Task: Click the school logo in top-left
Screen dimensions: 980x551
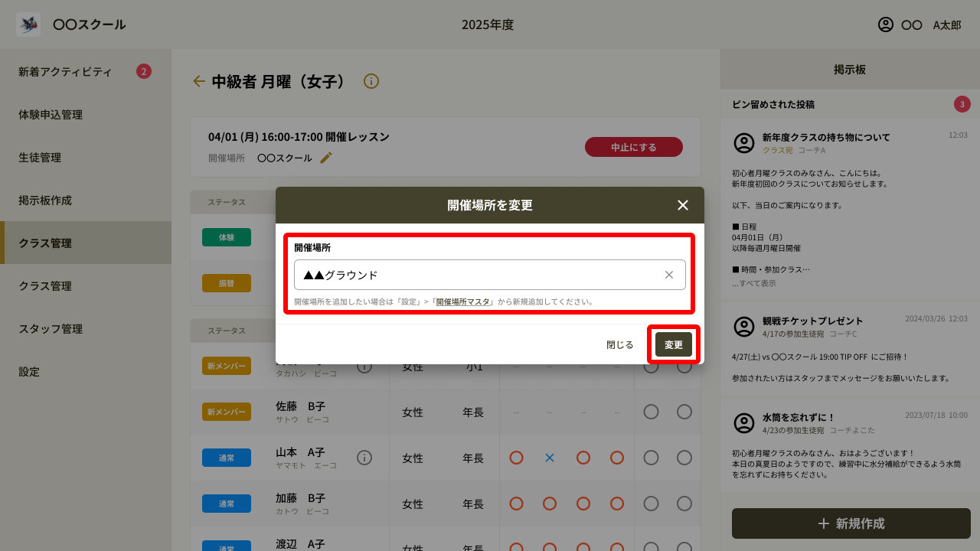Action: 28,24
